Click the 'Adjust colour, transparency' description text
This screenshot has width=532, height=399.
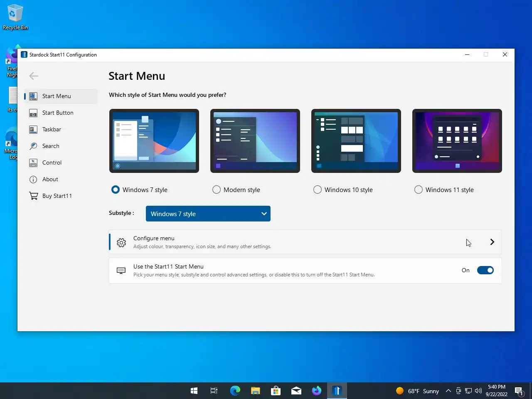pos(202,246)
